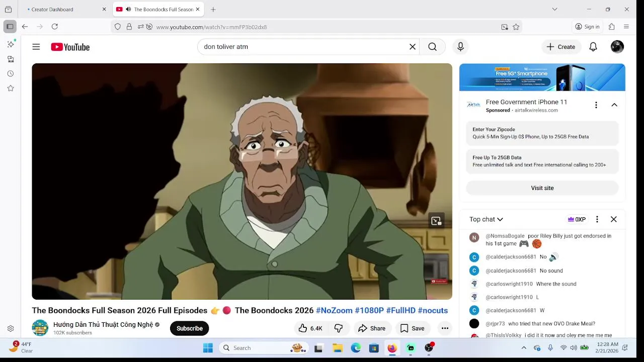Open sidebar AI chatbot sparkle icon
The image size is (644, 362).
click(x=11, y=44)
